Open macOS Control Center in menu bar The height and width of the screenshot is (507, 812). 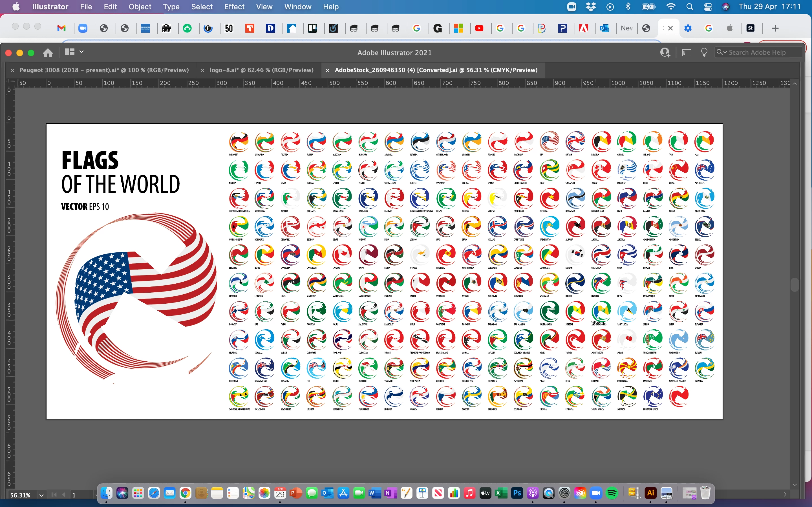pos(708,7)
